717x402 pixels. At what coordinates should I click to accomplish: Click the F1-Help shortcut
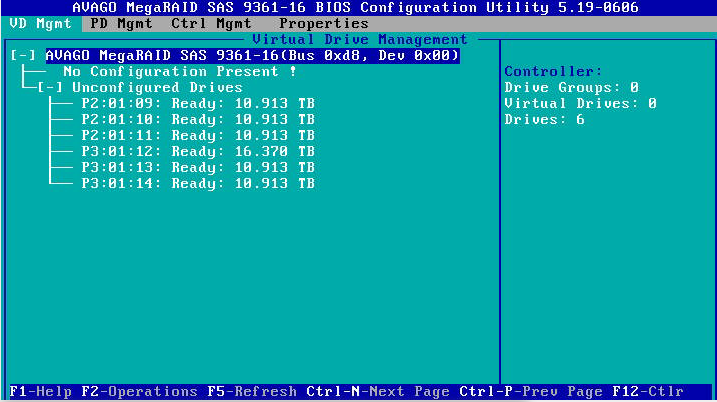(x=41, y=392)
